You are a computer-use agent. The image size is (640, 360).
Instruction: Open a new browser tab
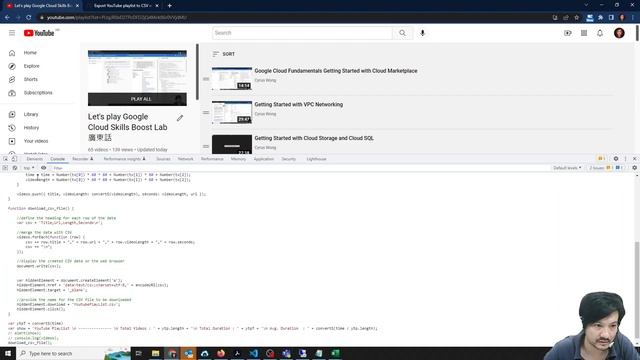[x=169, y=6]
